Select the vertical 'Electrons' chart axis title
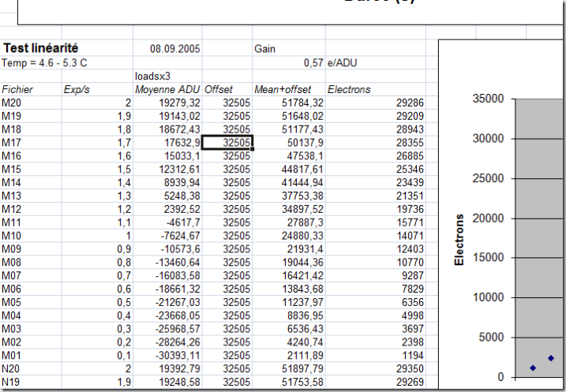The image size is (566, 392). 459,238
